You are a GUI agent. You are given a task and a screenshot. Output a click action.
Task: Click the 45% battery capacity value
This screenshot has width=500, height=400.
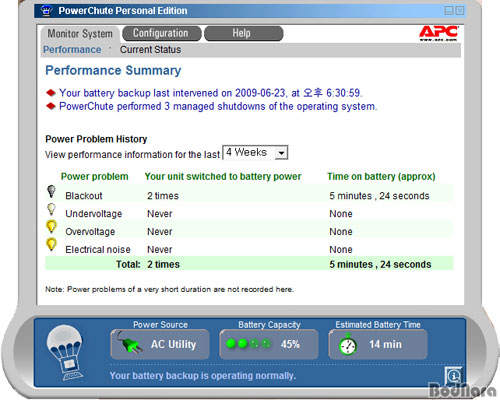tap(290, 344)
